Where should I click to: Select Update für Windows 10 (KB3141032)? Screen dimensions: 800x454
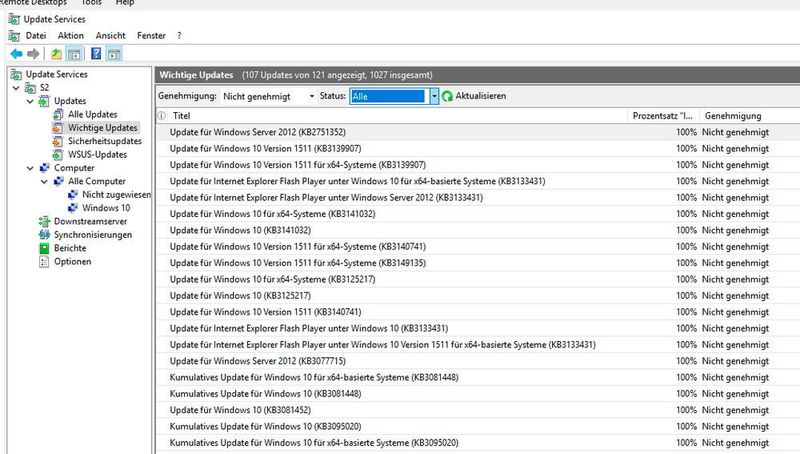click(478, 230)
